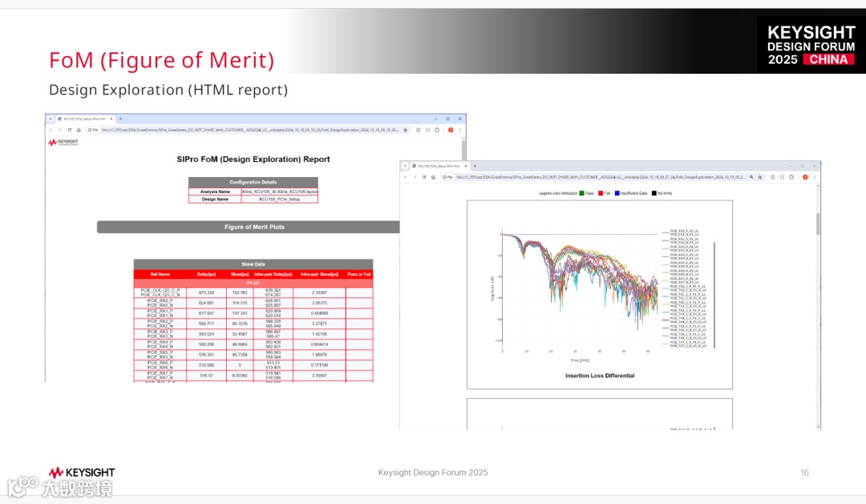Click orange profile avatar in left report window

(451, 131)
